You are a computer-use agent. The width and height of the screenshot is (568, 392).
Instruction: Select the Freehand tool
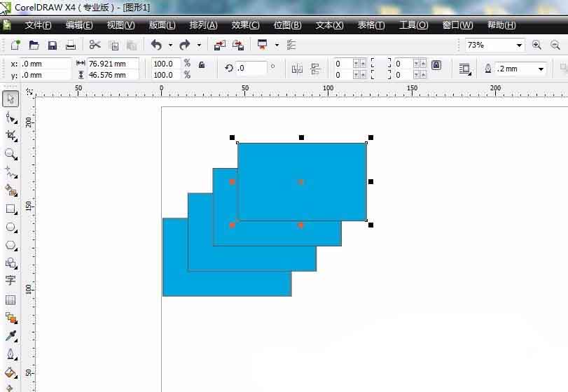(11, 173)
